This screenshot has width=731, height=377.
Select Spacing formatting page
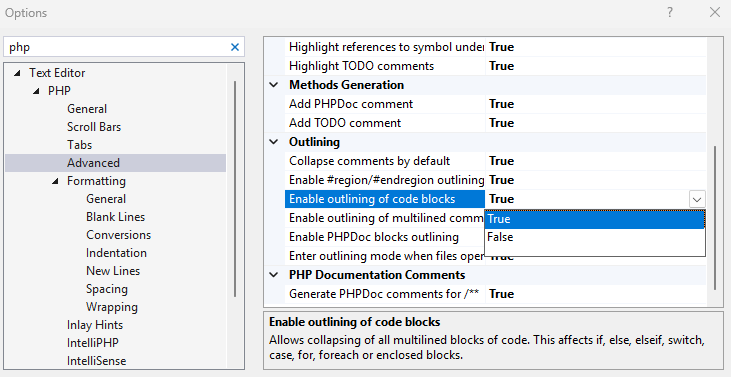[107, 289]
